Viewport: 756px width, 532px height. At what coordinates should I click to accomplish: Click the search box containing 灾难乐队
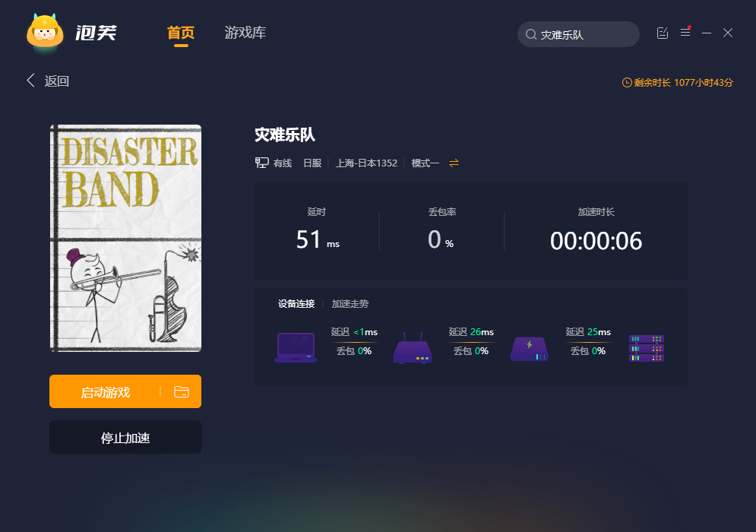coord(578,34)
